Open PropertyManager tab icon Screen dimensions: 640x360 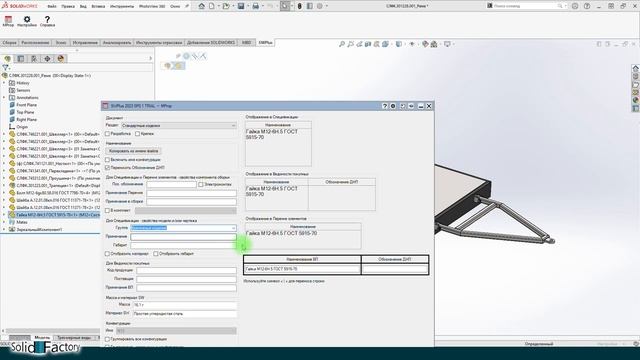[21, 59]
